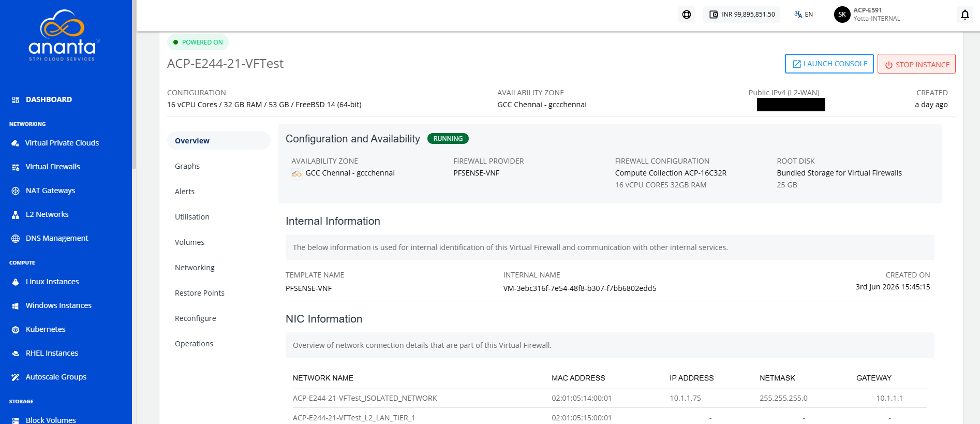Click the Kubernetes wheel icon
The image size is (980, 424).
click(16, 330)
